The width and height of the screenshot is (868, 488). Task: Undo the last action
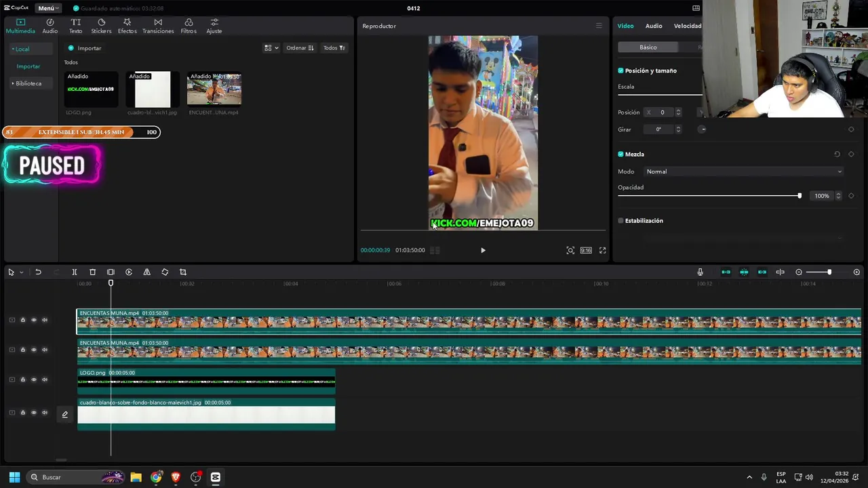[x=38, y=272]
